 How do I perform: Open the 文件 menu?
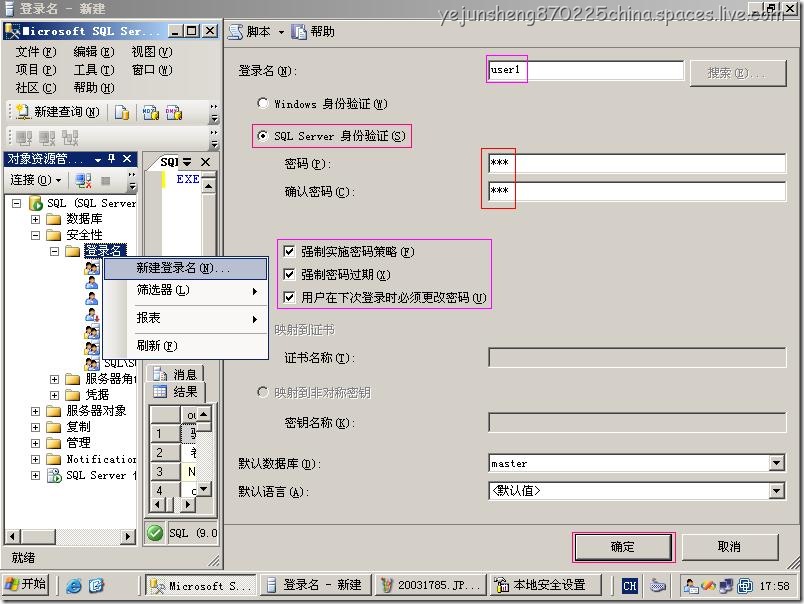[x=35, y=52]
